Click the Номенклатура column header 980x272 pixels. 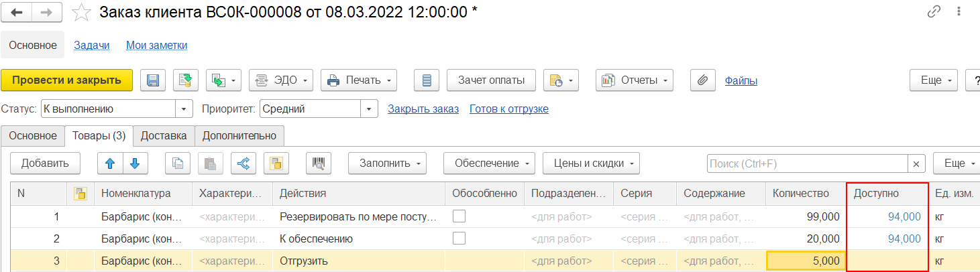(x=144, y=193)
